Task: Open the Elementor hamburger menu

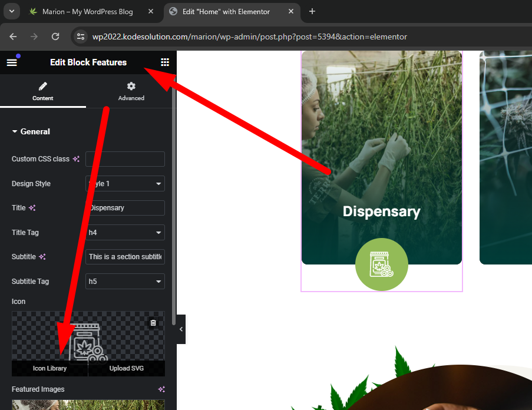Action: point(12,62)
